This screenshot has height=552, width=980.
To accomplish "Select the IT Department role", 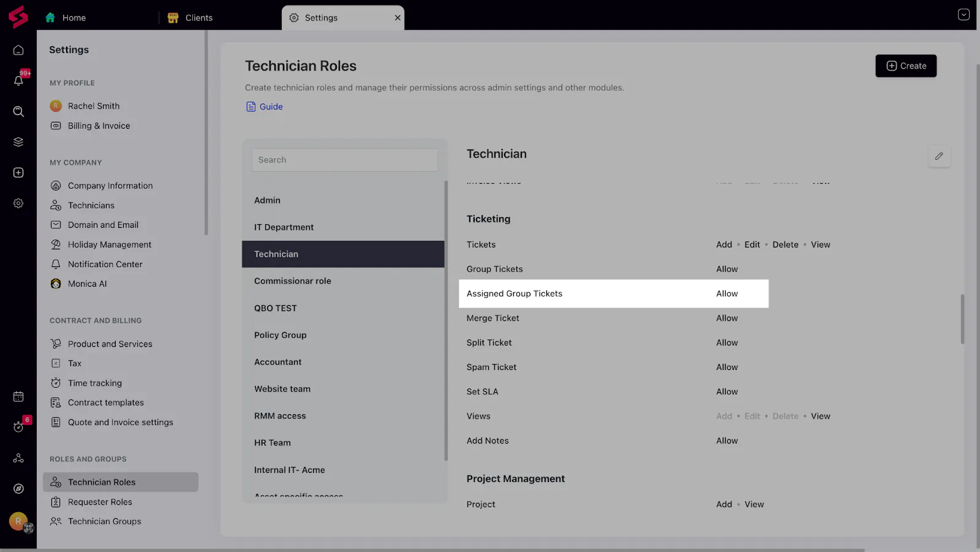I will pos(284,227).
